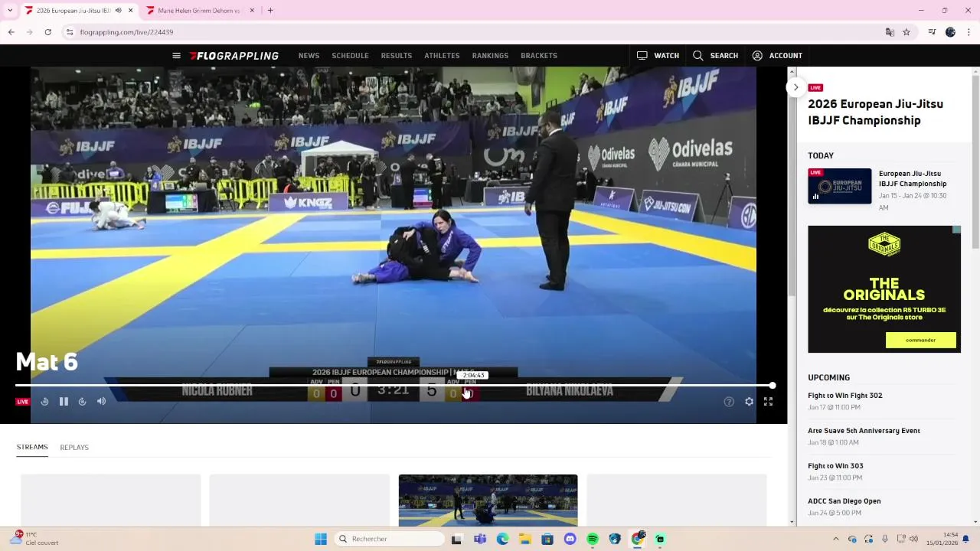View site information icon in address bar
The height and width of the screenshot is (551, 980).
[x=70, y=32]
